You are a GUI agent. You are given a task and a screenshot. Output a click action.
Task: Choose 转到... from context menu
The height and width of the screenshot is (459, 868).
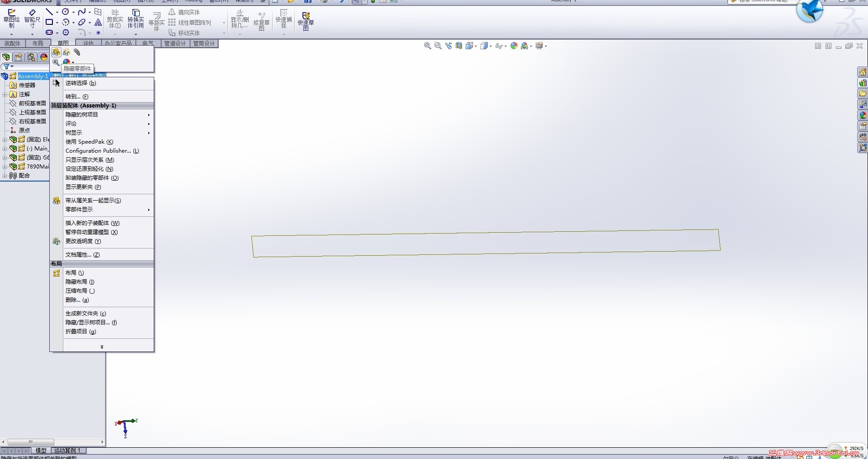click(x=102, y=97)
